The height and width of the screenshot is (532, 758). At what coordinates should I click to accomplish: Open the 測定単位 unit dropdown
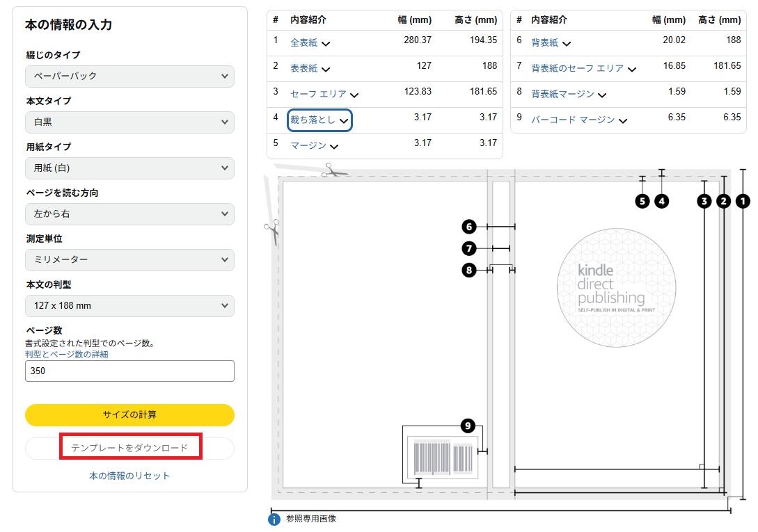(129, 259)
